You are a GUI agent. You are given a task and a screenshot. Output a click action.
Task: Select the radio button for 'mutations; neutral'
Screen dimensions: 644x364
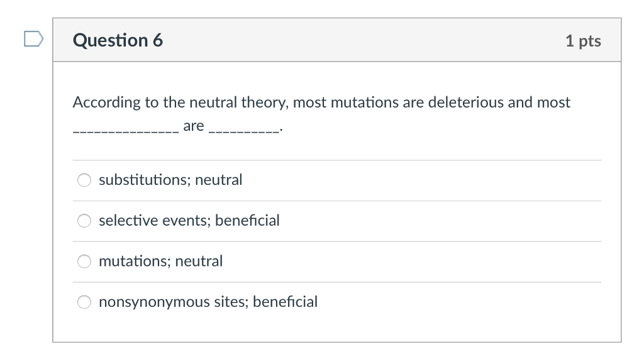click(84, 262)
